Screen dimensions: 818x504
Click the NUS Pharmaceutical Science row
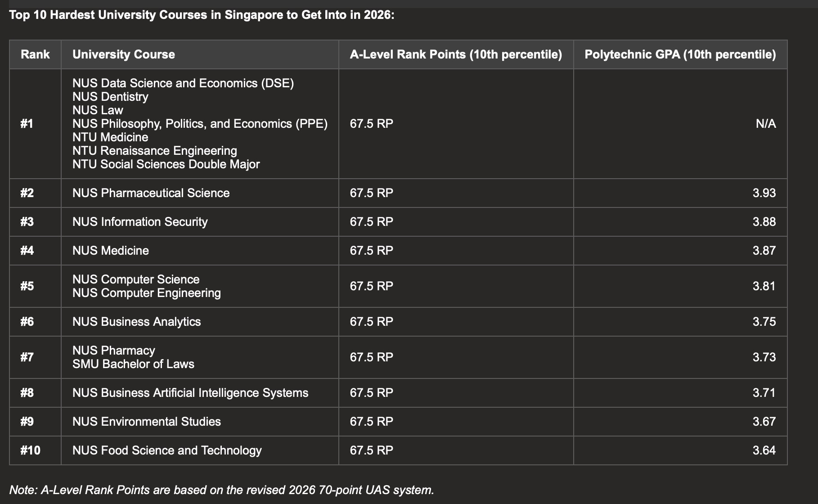click(398, 193)
